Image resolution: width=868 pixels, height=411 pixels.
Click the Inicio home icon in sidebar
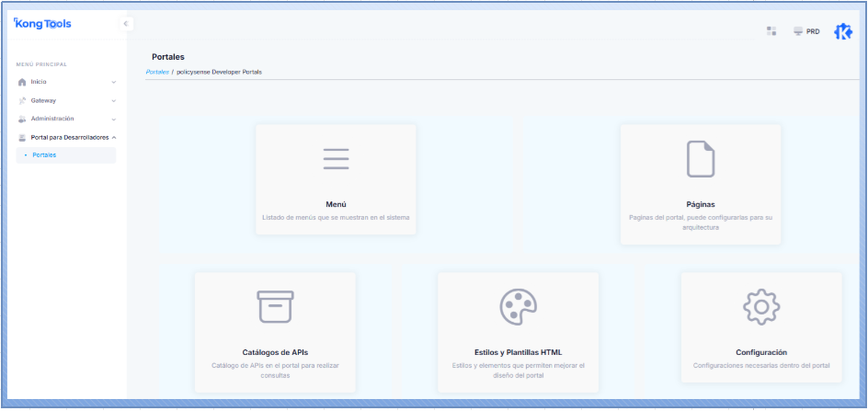point(23,82)
